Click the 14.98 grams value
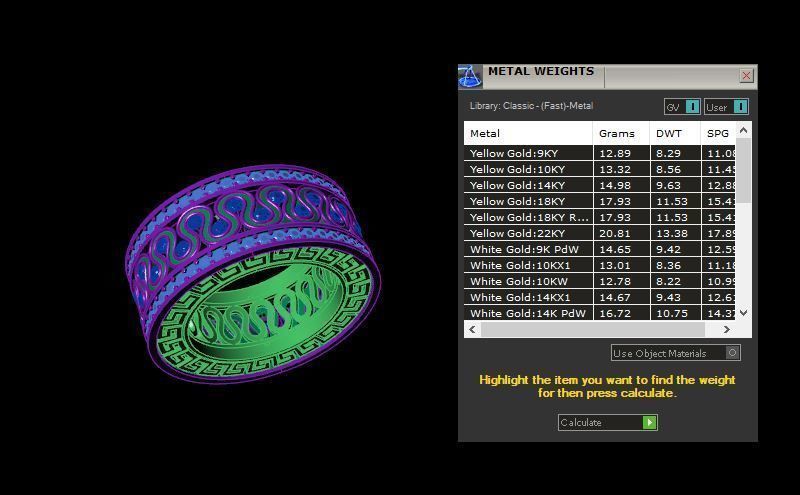Screen dimensions: 800x495 point(615,185)
